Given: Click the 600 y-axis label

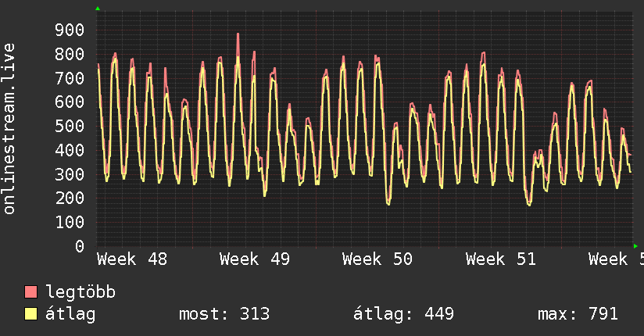Looking at the screenshot, I should tap(70, 102).
